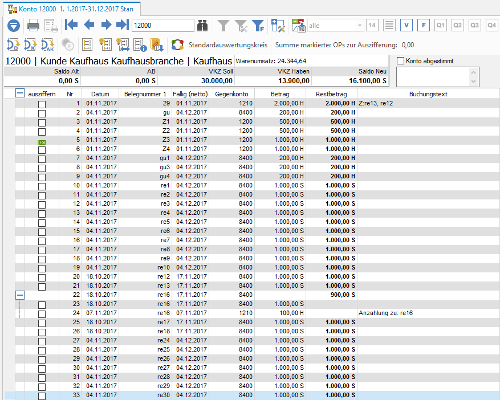Check the Konto abgestimmt checkbox

coord(401,61)
